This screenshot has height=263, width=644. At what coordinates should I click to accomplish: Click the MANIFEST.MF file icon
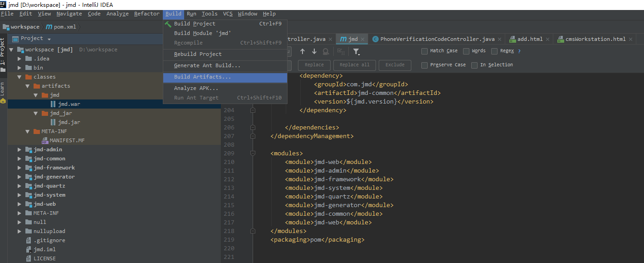(45, 140)
